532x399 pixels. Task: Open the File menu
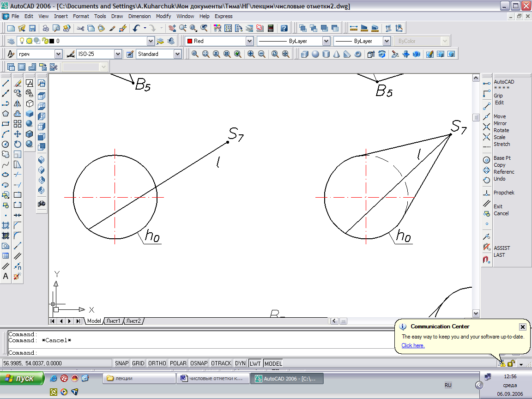coord(15,16)
